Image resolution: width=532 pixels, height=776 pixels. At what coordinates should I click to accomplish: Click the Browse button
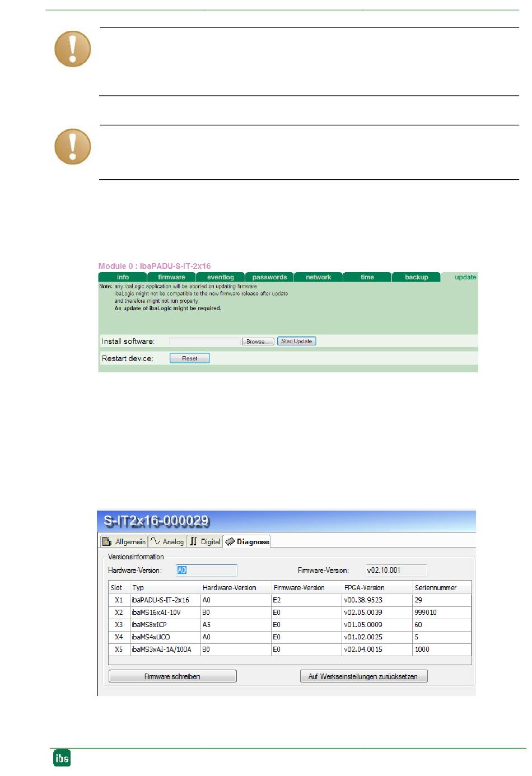tap(258, 342)
